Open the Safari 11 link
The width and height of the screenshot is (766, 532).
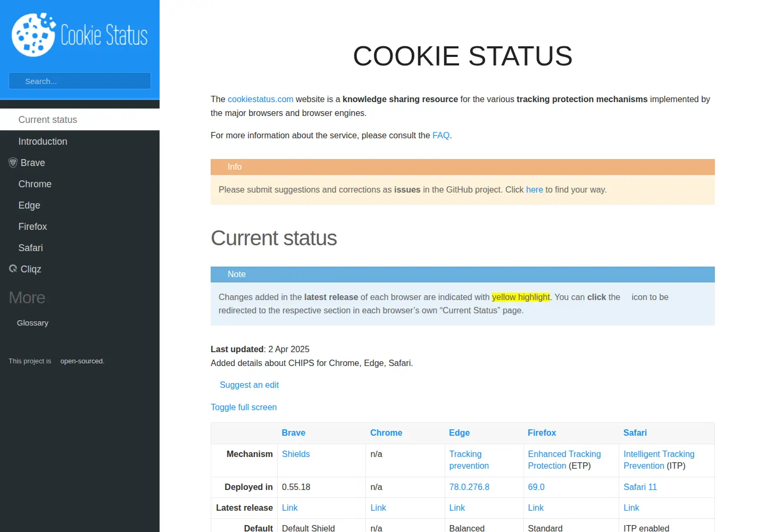pos(640,487)
